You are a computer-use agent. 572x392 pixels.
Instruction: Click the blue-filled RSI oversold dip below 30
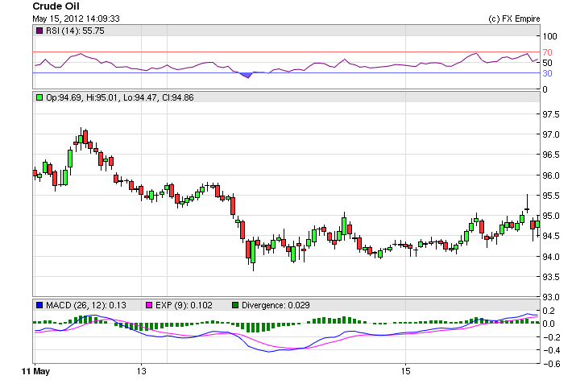point(247,75)
